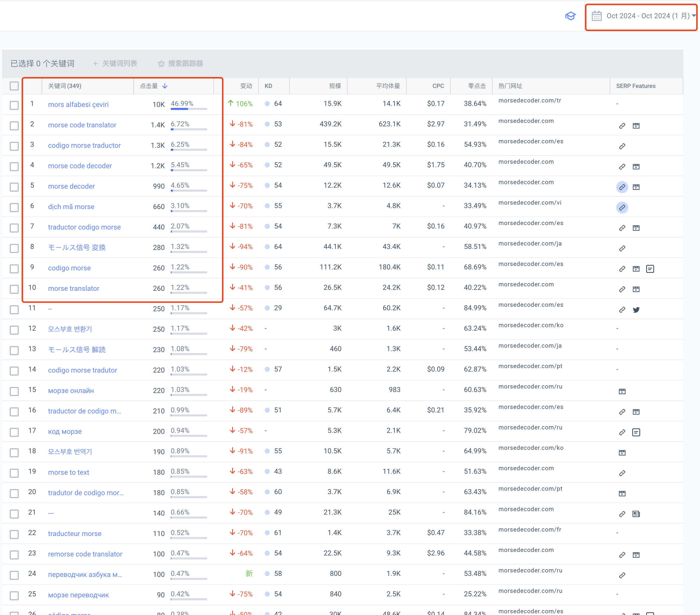Check the codigo morse tradutor row checkbox
This screenshot has height=615, width=700.
(14, 371)
